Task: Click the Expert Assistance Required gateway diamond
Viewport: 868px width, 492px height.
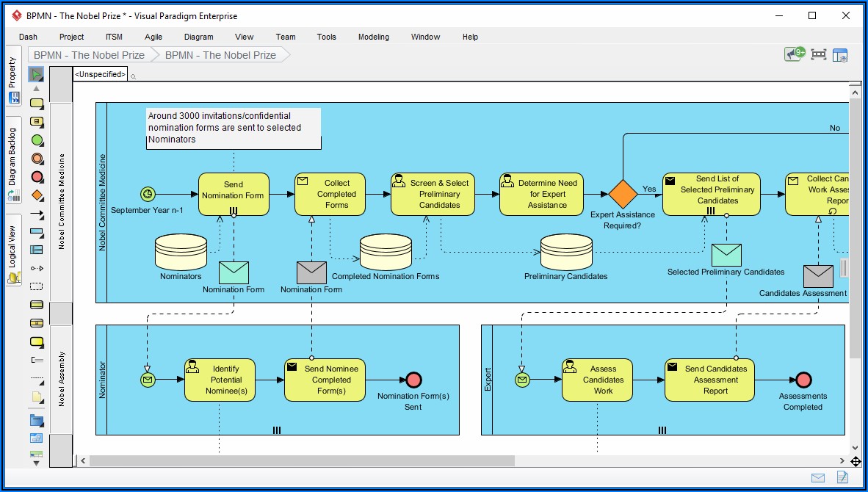Action: (x=623, y=194)
